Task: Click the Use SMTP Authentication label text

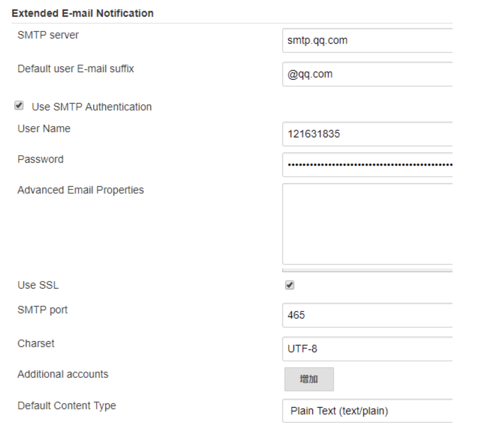Action: coord(92,107)
